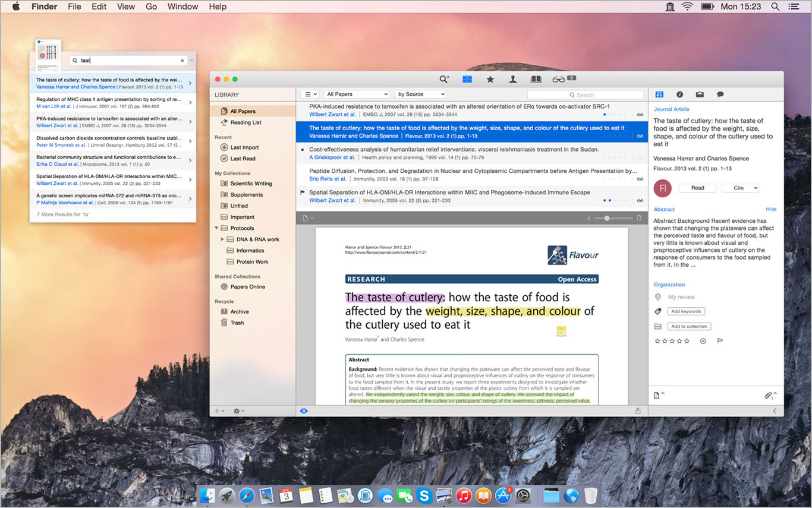Collapse the Protocols collection folder triangle

tap(216, 228)
